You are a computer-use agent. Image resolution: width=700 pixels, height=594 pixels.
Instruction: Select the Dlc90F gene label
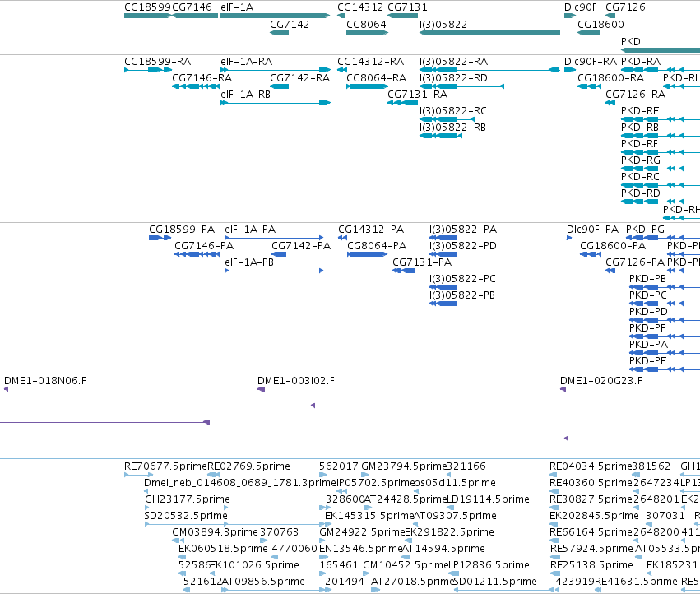(x=581, y=7)
